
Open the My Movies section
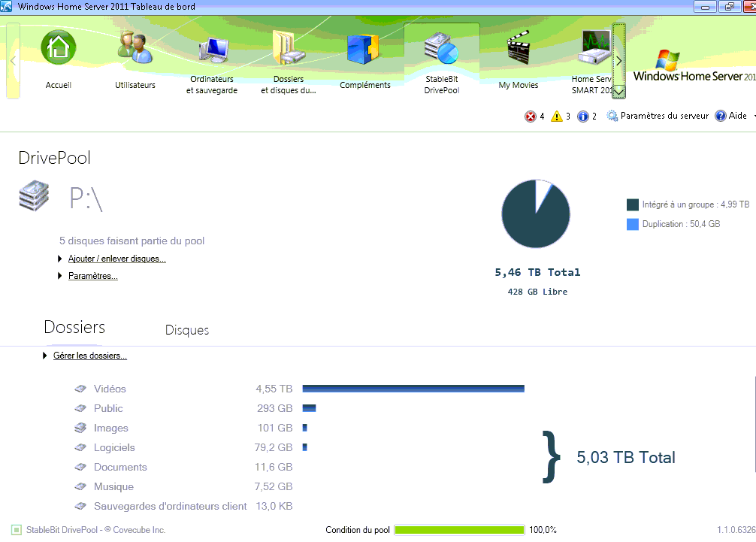point(519,47)
